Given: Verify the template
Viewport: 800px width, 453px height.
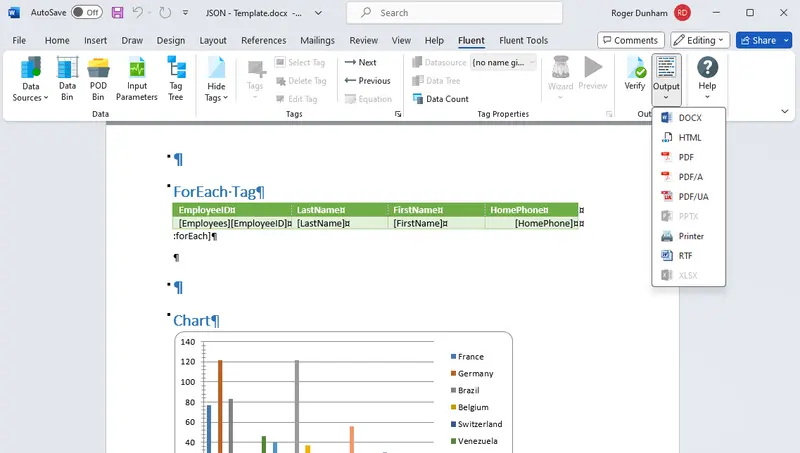Looking at the screenshot, I should tap(635, 74).
